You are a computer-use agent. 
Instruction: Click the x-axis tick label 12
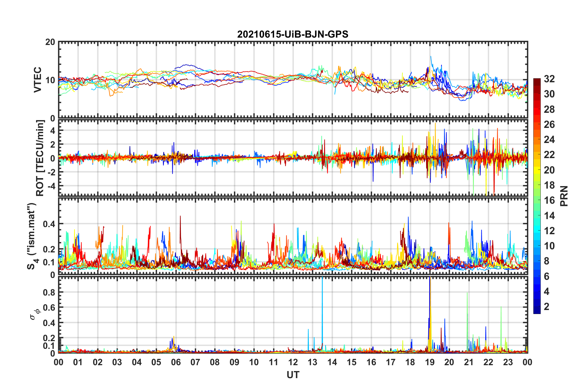293,362
